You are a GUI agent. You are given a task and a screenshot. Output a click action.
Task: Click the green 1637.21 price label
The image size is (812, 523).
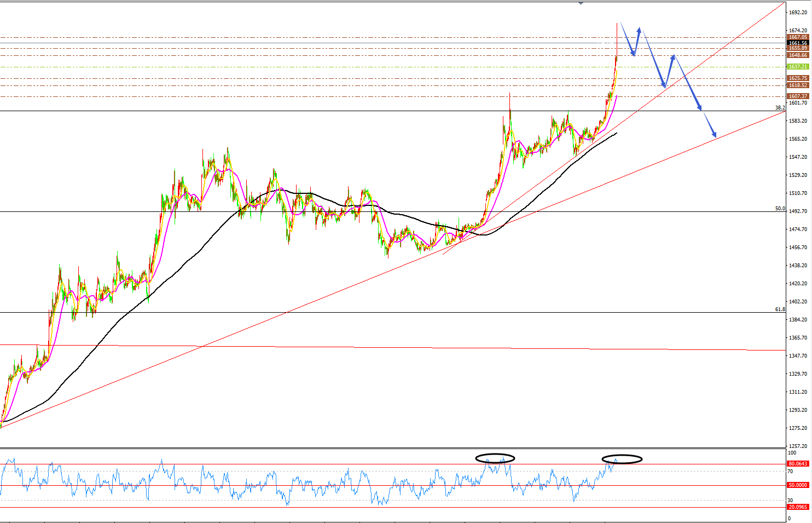point(797,67)
